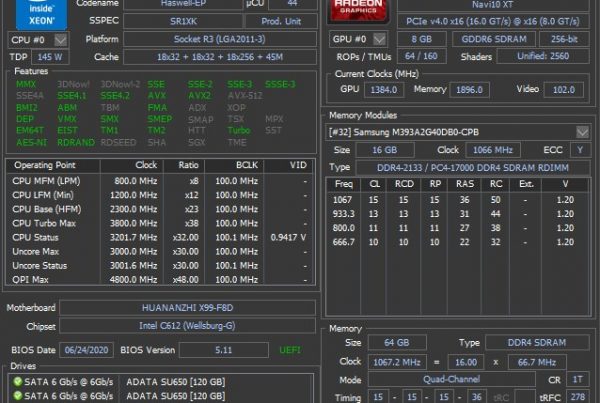Click the Radeon Graphics logo
Image resolution: width=600 pixels, height=403 pixels.
pyautogui.click(x=358, y=10)
